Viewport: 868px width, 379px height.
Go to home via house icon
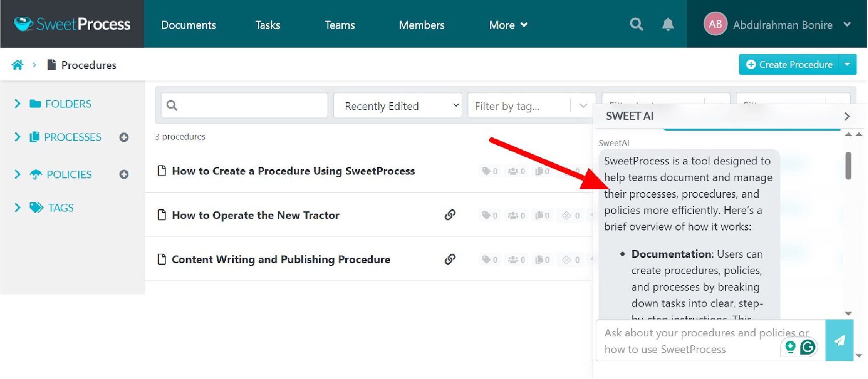(18, 65)
